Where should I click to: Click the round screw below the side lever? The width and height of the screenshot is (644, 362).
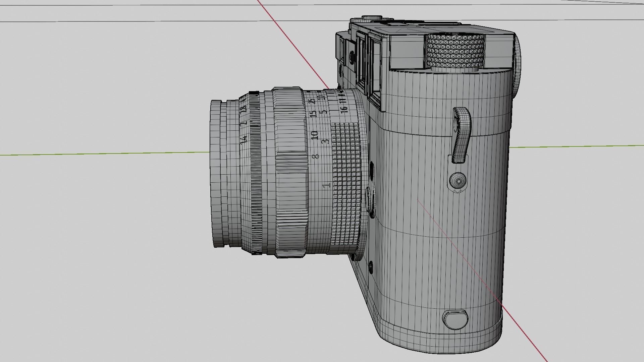pos(458,181)
